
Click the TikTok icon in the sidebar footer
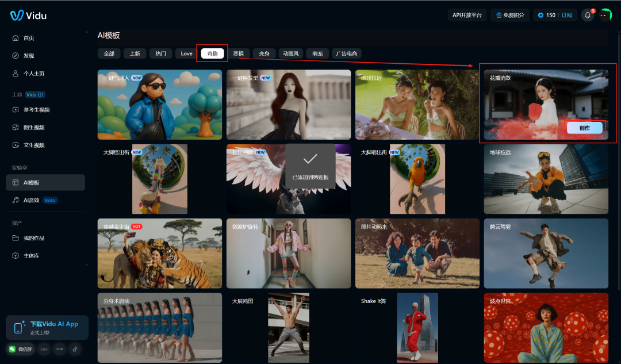(x=75, y=348)
